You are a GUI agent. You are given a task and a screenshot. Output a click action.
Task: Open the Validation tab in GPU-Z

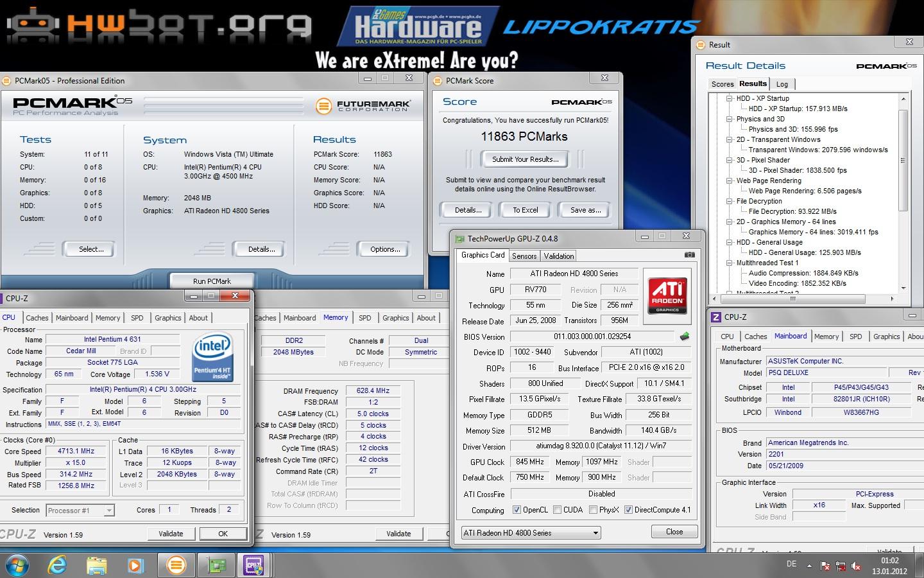coord(559,256)
